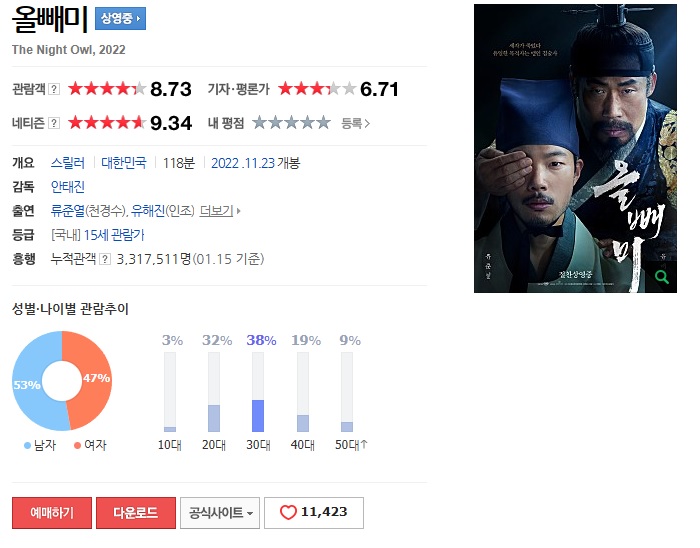Open the 상영중 status badge
Viewport: 700px width, 548px height.
121,18
